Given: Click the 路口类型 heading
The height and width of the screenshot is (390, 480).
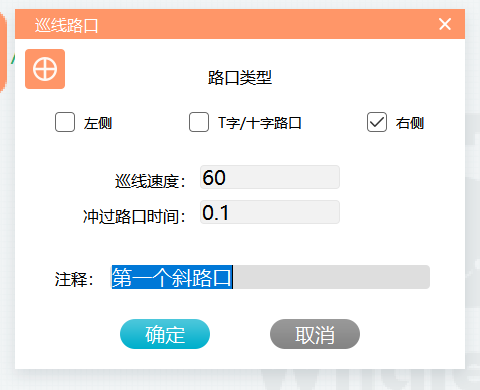Looking at the screenshot, I should (240, 78).
